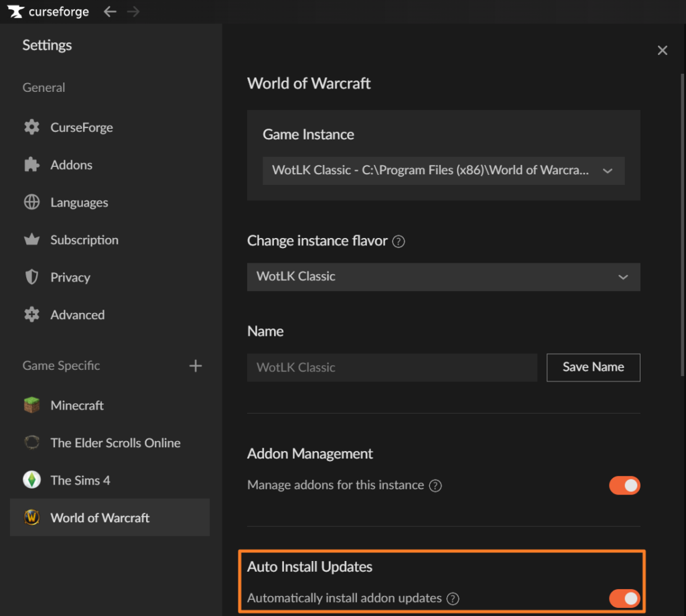Open the Change instance flavor dropdown
This screenshot has width=686, height=616.
click(x=443, y=277)
